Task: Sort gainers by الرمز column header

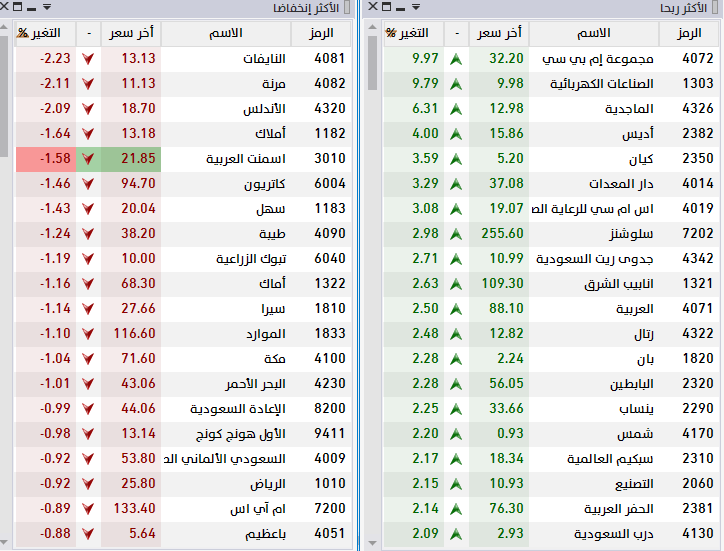Action: pyautogui.click(x=689, y=33)
